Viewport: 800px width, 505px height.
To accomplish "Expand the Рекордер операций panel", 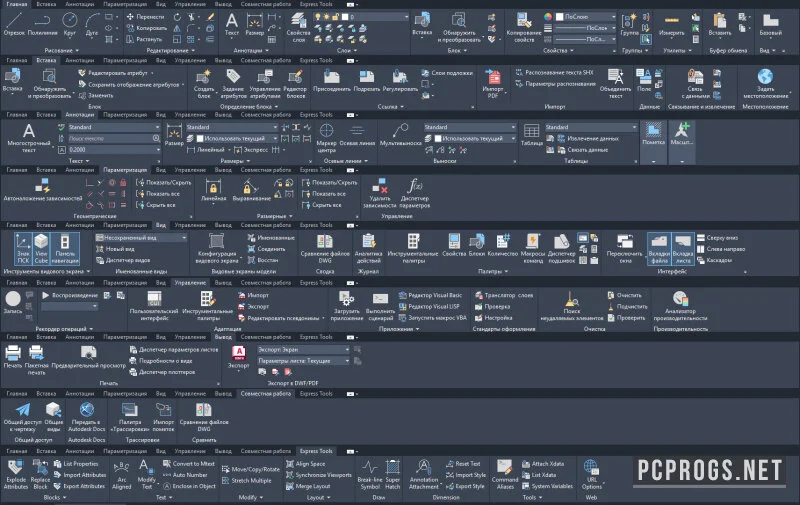I will (64, 329).
